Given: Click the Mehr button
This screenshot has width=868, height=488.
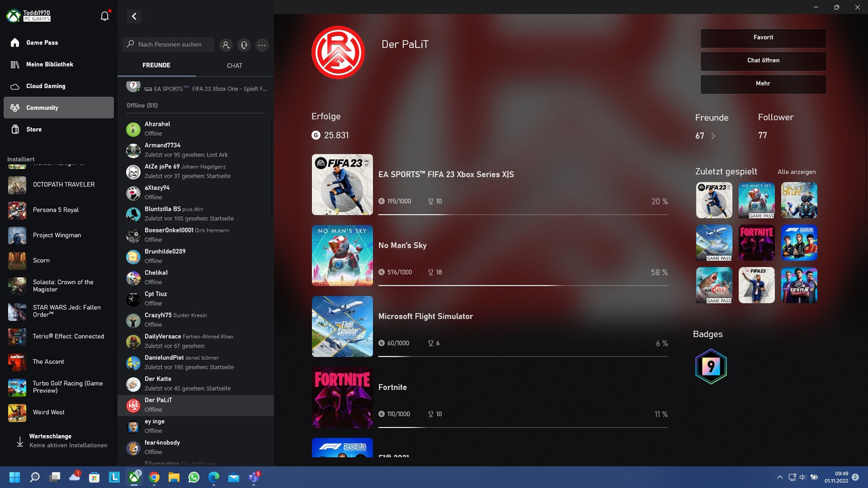Looking at the screenshot, I should [763, 84].
